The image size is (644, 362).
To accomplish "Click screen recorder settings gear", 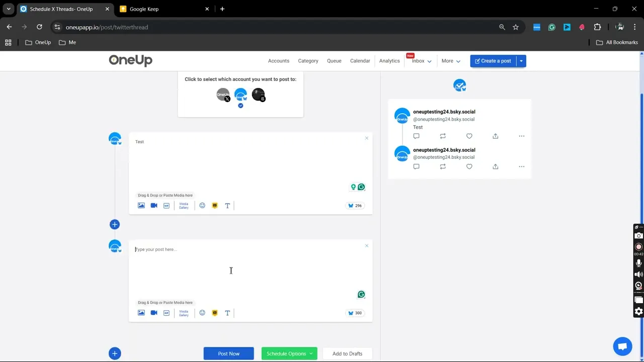I will point(639,311).
